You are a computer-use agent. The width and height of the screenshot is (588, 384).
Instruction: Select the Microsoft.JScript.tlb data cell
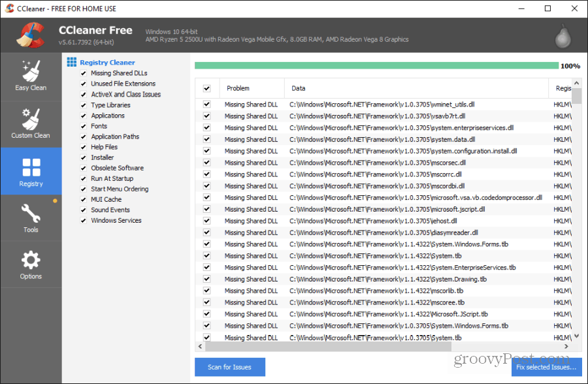389,314
